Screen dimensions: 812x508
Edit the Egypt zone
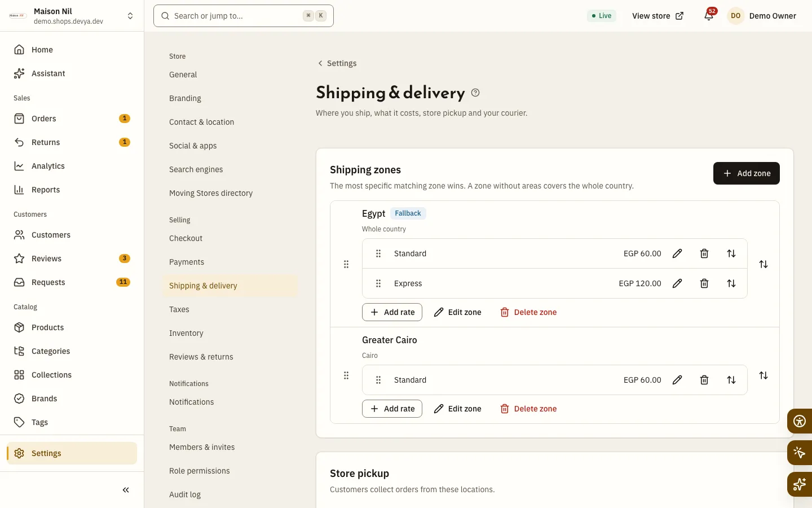click(x=457, y=312)
